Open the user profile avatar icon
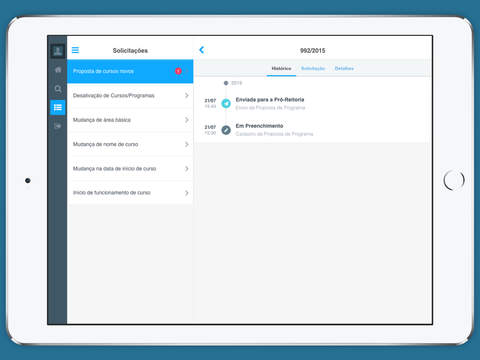 click(58, 51)
